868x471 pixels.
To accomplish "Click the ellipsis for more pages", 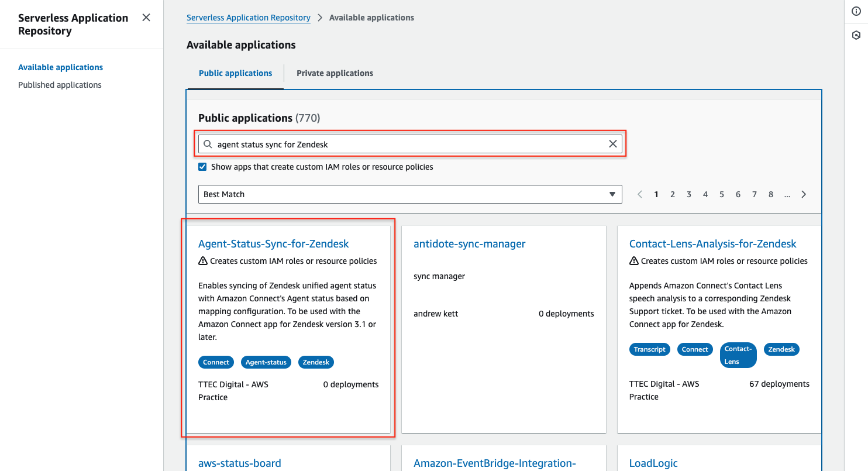I will 787,194.
